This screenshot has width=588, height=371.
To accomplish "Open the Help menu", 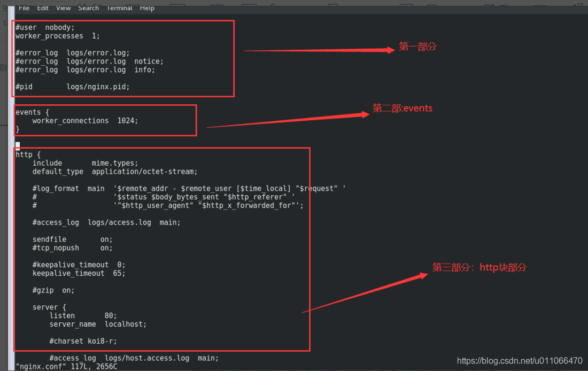I will (x=147, y=7).
